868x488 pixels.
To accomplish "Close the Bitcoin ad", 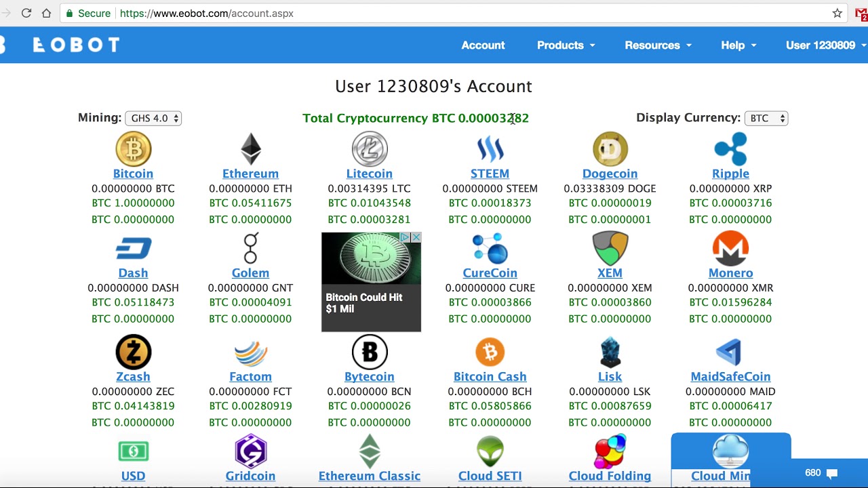I will pos(416,237).
